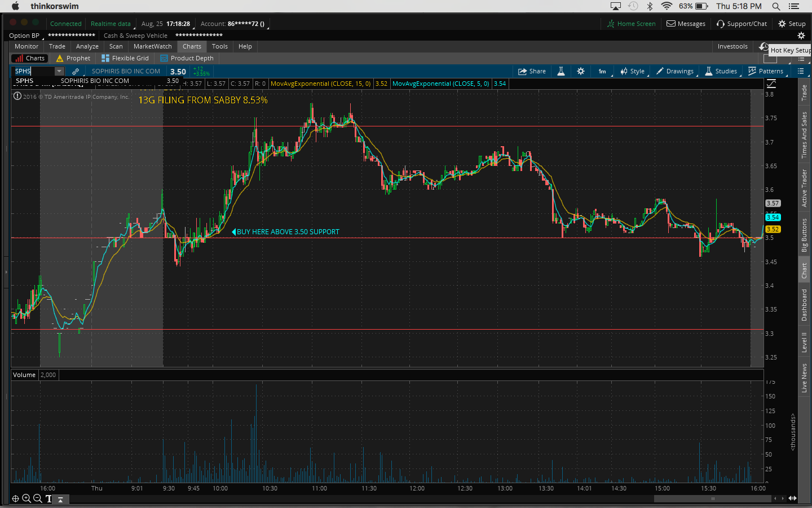
Task: Open the Product Depth sub-tab
Action: (x=187, y=58)
